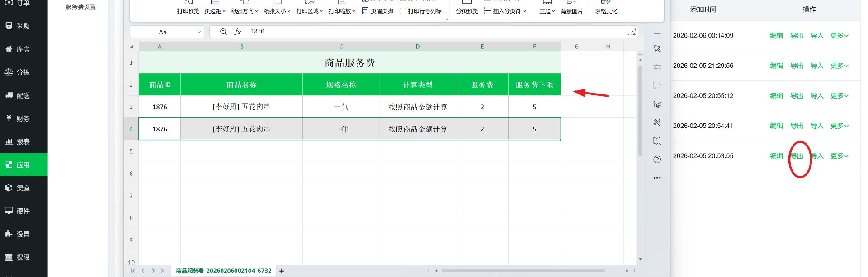Expand the A4 name box dropdown
Image resolution: width=868 pixels, height=277 pixels.
199,32
